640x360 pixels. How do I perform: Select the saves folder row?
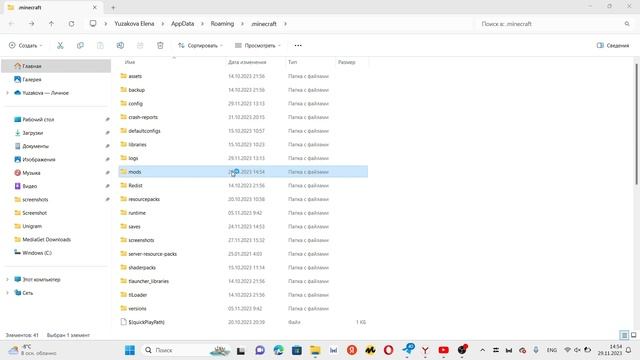click(x=243, y=227)
